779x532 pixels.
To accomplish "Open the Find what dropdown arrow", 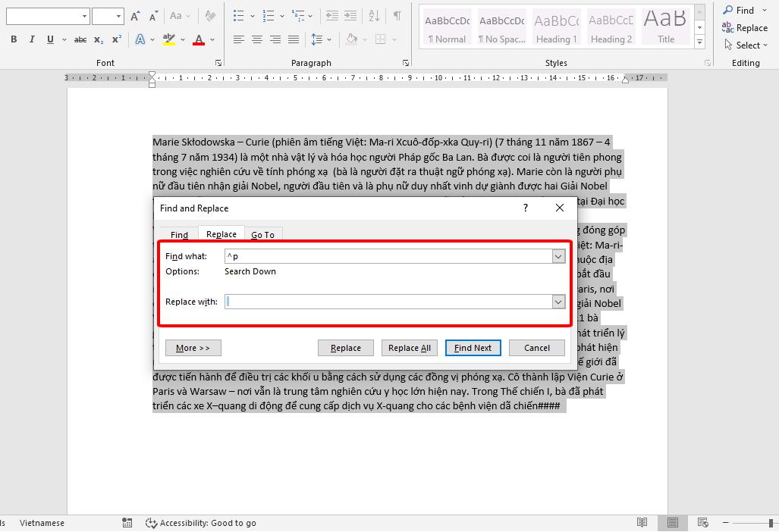I will [x=559, y=256].
